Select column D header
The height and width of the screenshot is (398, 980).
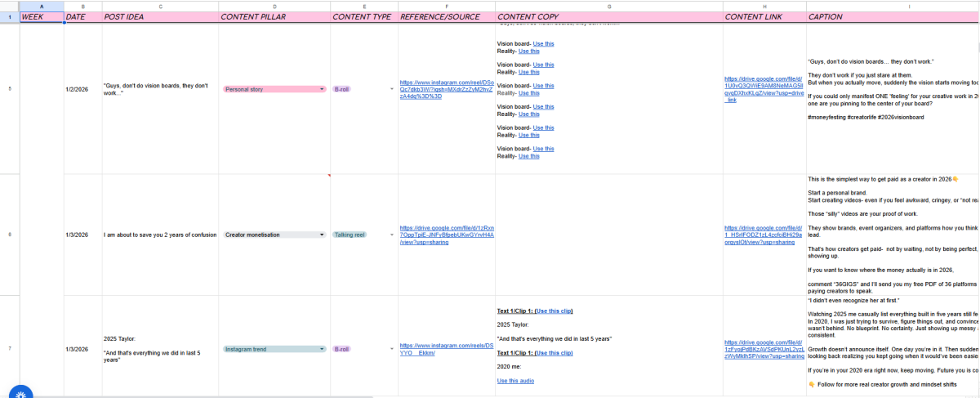point(274,6)
